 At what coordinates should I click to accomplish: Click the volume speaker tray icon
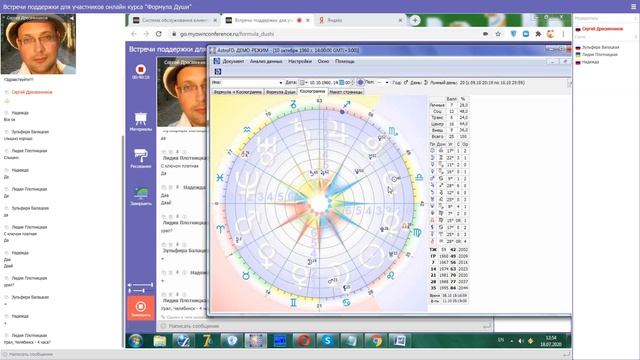(521, 340)
